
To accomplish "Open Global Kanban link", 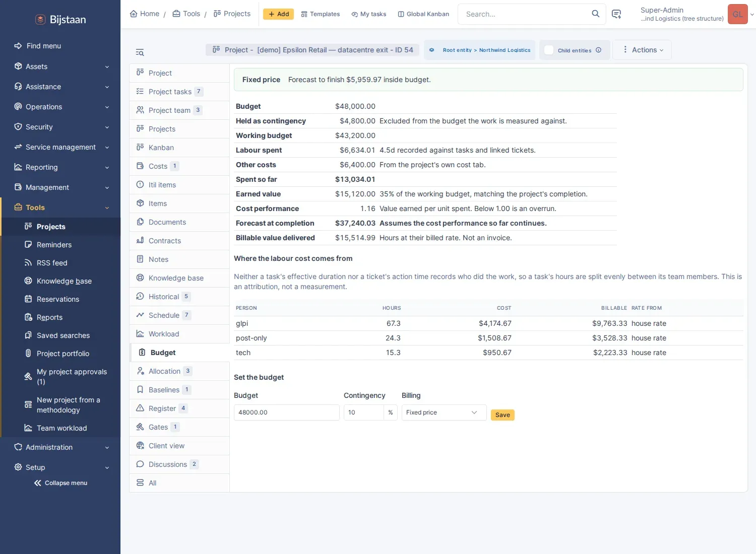I will [423, 14].
